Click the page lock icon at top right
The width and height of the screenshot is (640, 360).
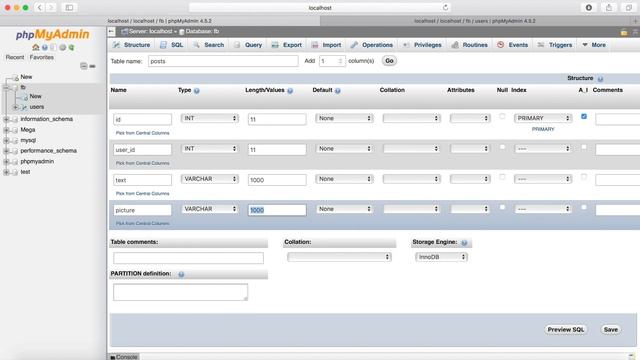click(x=624, y=32)
